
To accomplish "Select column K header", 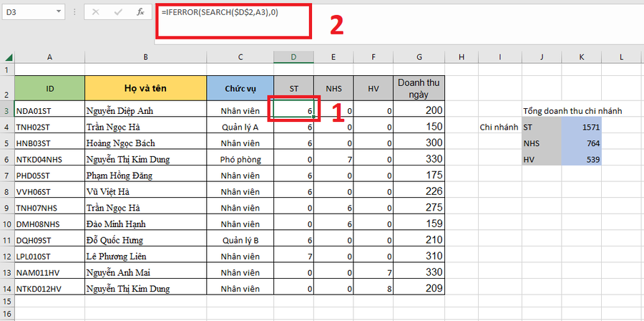I will click(582, 57).
